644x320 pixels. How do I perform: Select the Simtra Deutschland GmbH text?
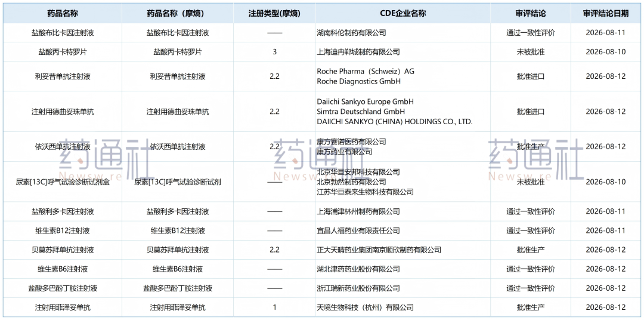click(361, 112)
